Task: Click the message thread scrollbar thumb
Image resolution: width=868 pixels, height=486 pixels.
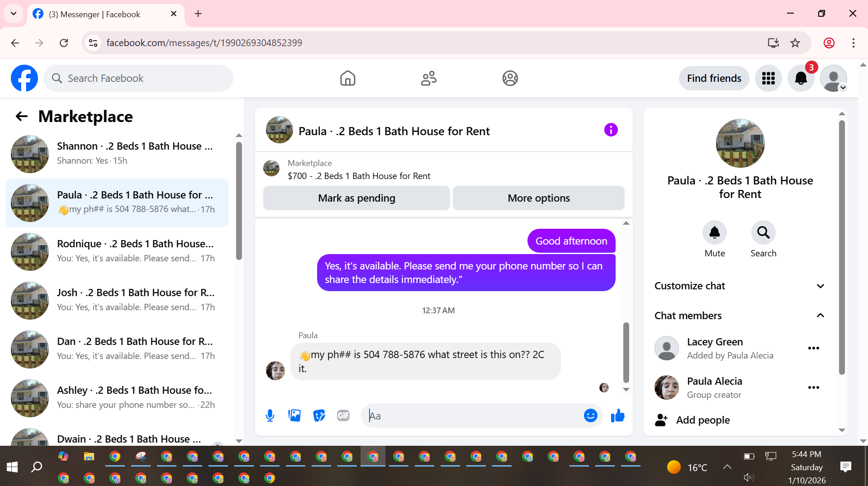Action: 626,353
